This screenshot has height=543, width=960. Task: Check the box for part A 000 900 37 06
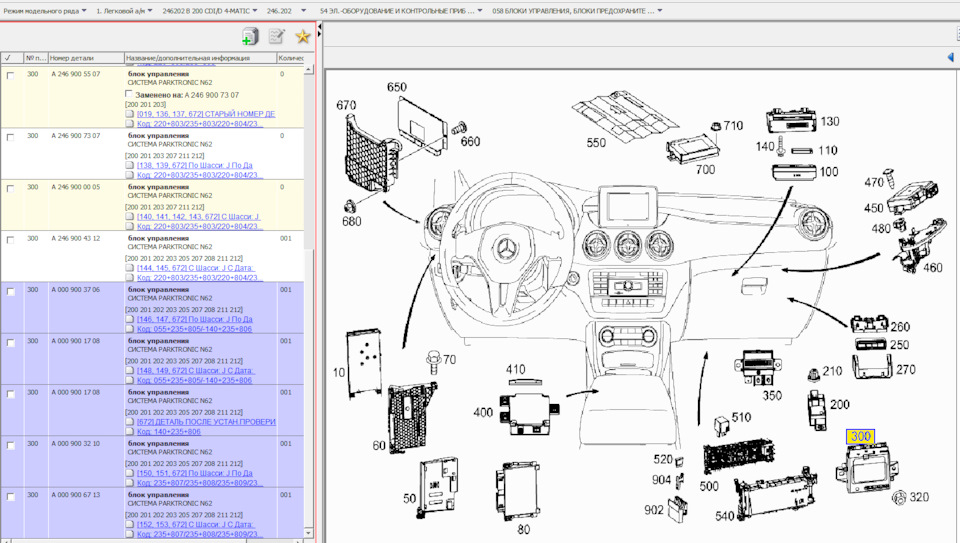pos(10,291)
